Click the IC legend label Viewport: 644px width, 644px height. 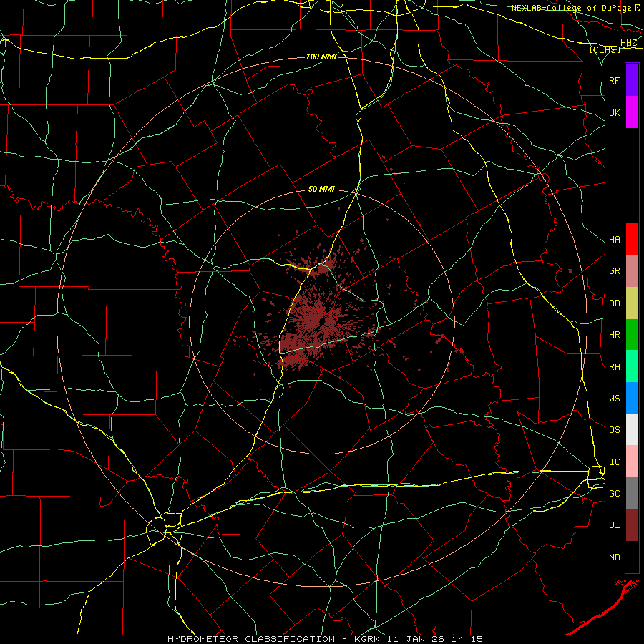[615, 462]
